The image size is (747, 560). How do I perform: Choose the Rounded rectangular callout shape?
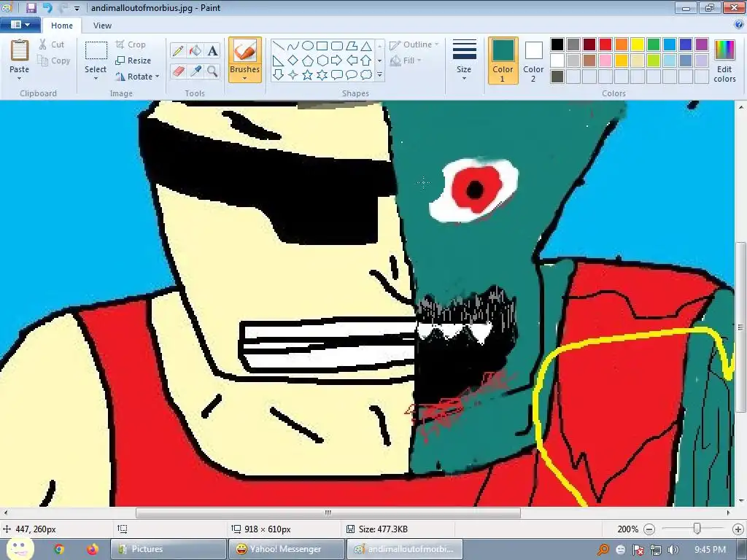[x=337, y=75]
